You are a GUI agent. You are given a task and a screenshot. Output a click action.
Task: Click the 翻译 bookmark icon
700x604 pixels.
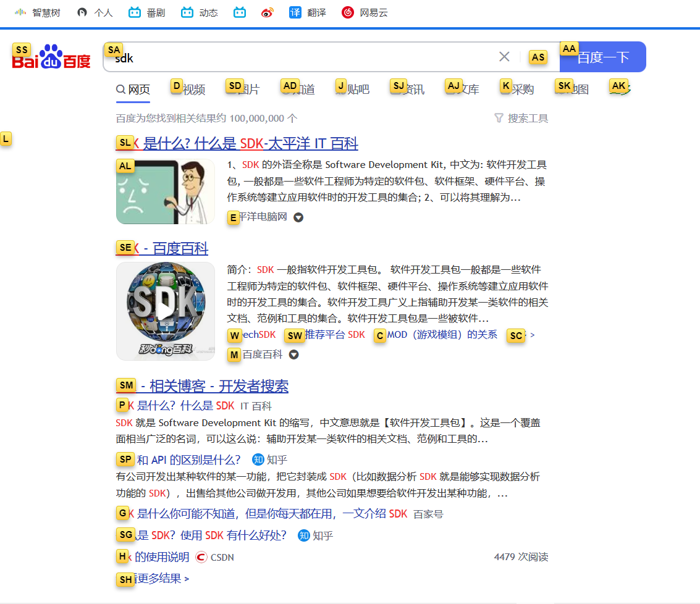pos(295,12)
